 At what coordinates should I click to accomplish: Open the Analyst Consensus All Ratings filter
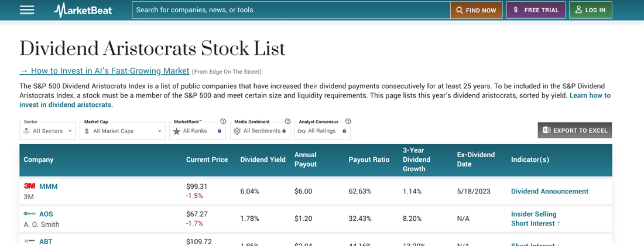point(322,131)
